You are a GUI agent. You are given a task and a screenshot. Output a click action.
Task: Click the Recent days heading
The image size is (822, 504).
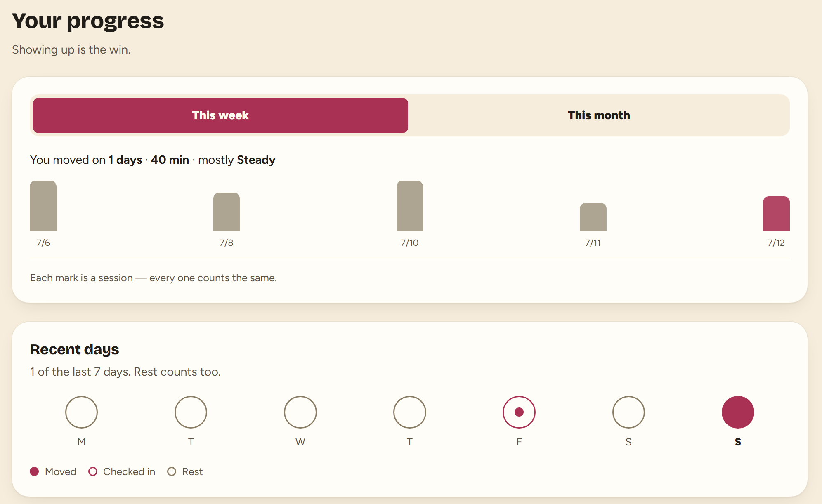[x=75, y=349]
